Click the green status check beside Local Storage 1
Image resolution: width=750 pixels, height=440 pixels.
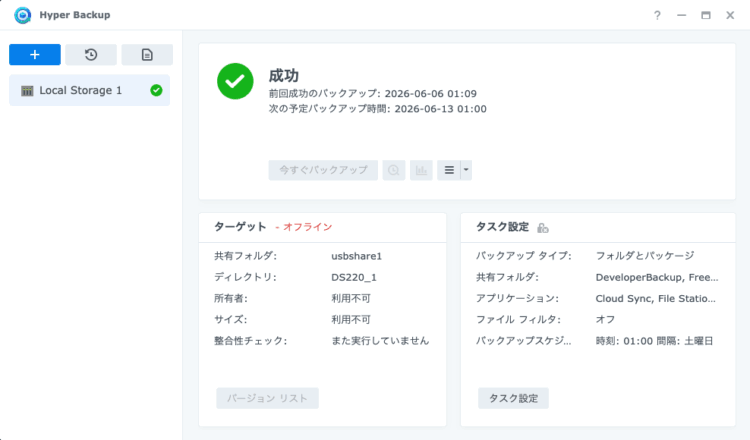tap(156, 90)
